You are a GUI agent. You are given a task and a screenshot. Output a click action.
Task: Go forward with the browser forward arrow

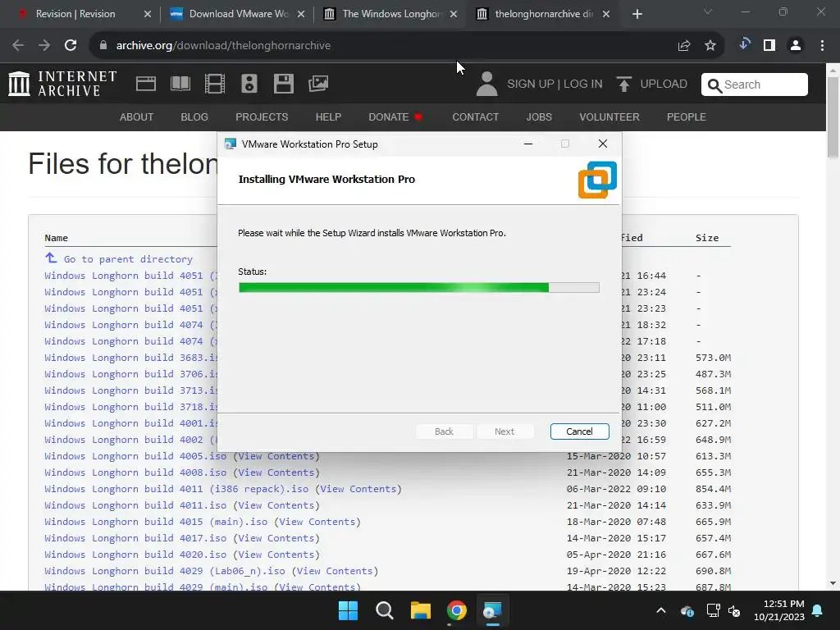click(44, 46)
